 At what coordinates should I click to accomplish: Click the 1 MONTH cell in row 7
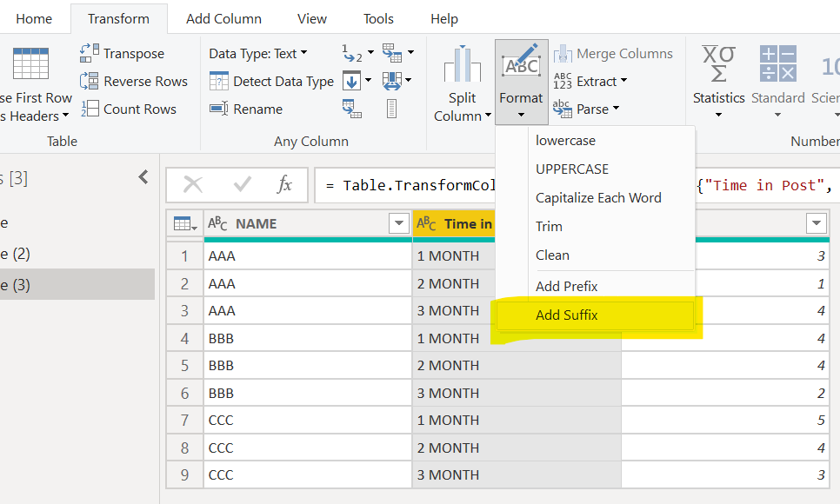point(517,420)
